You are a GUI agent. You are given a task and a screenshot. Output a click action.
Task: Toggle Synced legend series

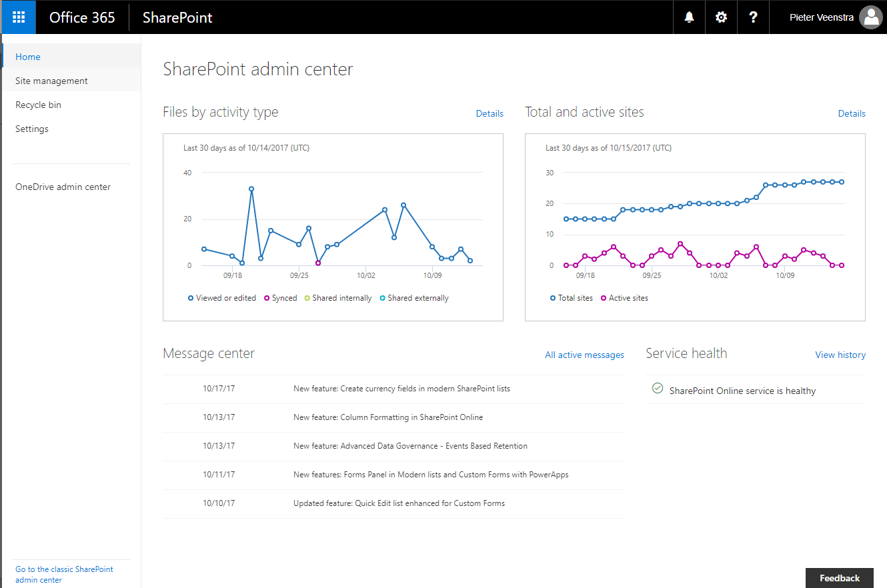[x=281, y=298]
